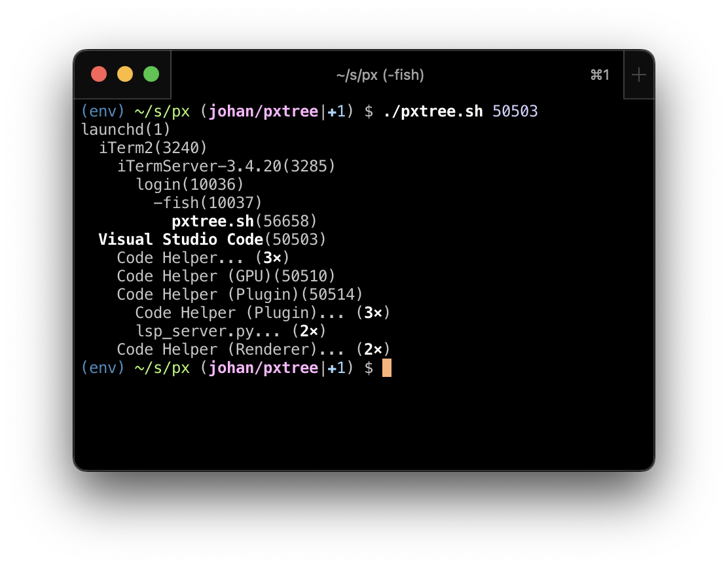Click johan/pxtree branch in top prompt
This screenshot has height=568, width=728.
(x=263, y=111)
